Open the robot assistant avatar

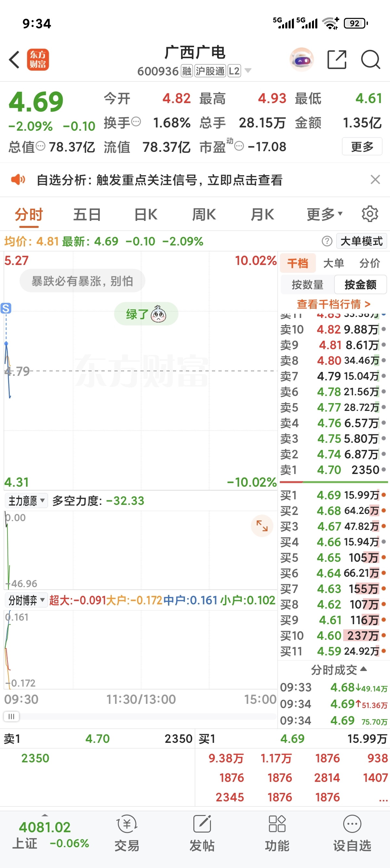point(301,59)
